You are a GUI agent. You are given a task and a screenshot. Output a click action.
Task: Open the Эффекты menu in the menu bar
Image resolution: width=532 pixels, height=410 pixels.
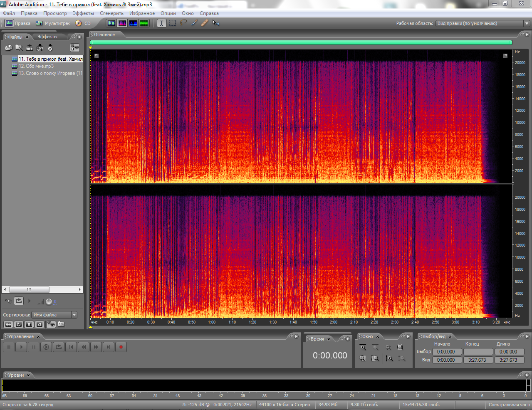point(83,13)
